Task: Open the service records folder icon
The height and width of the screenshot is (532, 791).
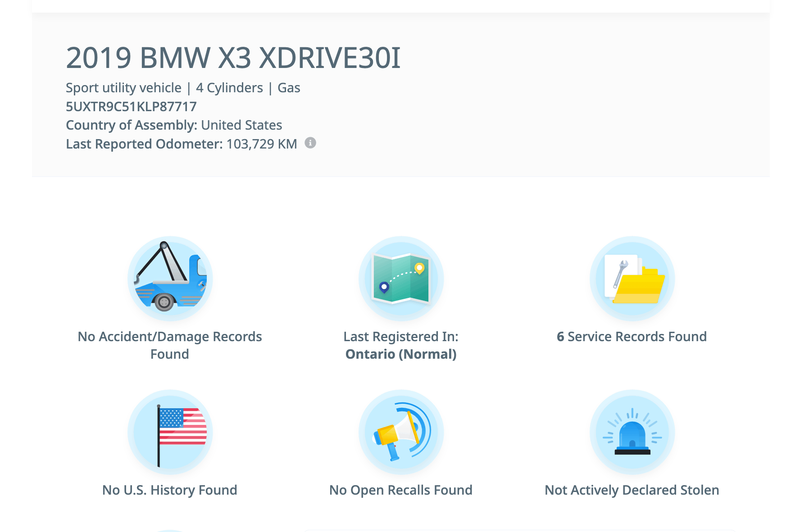Action: coord(632,279)
